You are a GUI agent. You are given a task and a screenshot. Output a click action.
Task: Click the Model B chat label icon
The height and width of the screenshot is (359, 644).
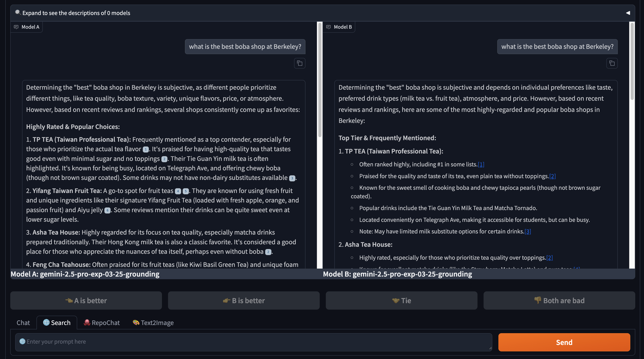[328, 27]
